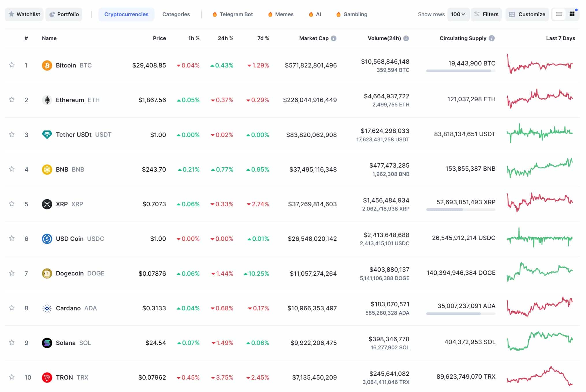Switch to the Categories tab
The height and width of the screenshot is (392, 586).
point(176,14)
